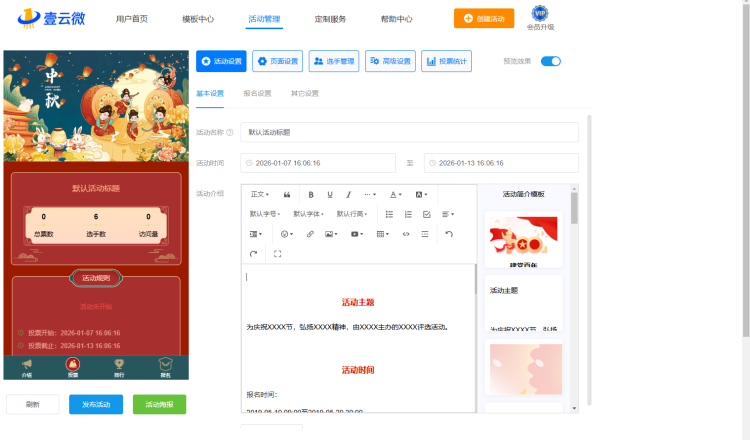
Task: Click the italic formatting icon
Action: pos(348,194)
